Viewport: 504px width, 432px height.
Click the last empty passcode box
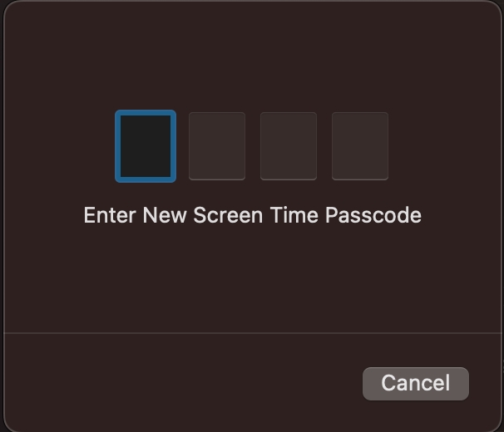coord(360,146)
